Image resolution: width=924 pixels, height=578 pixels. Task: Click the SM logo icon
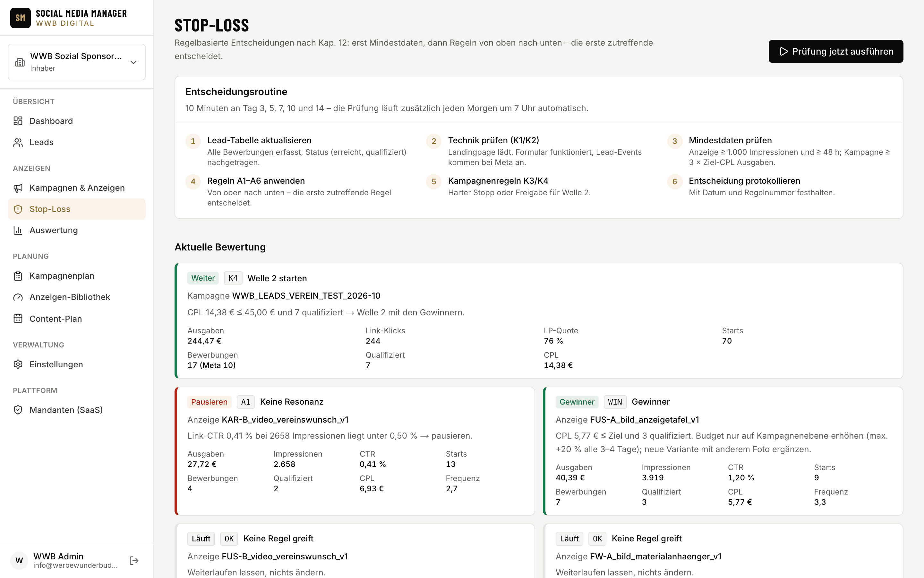(20, 18)
